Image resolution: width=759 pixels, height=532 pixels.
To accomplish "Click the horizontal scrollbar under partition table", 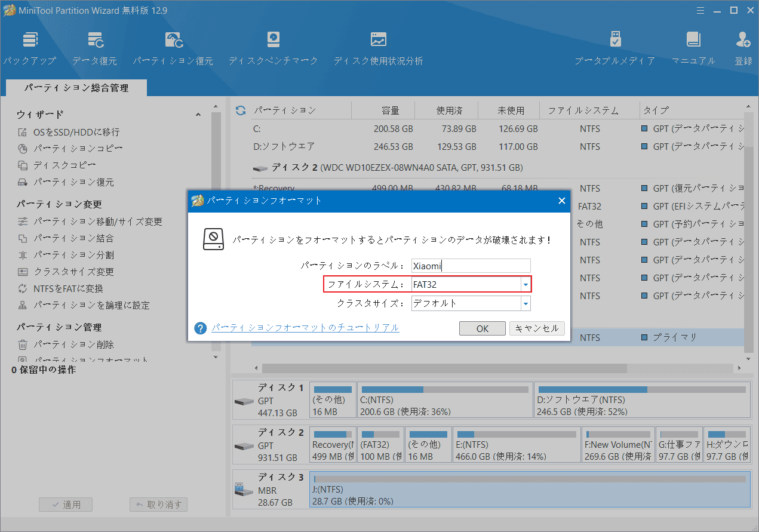I will [x=444, y=368].
